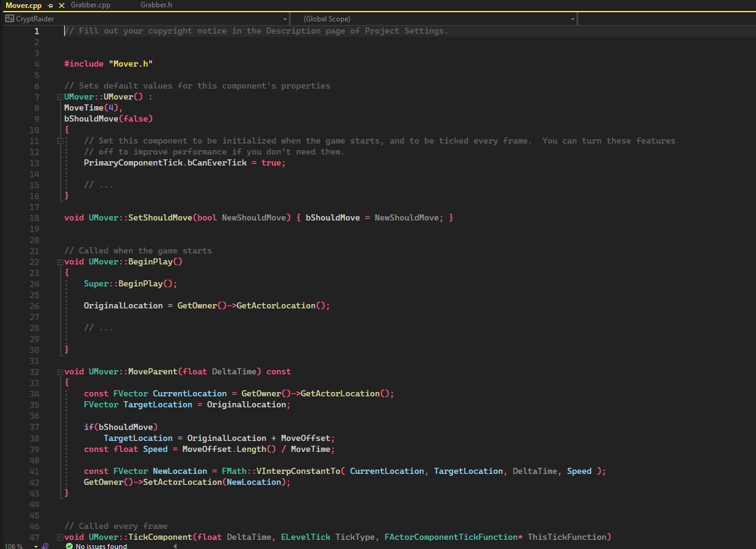
Task: Collapse the TickComponent function
Action: point(60,537)
